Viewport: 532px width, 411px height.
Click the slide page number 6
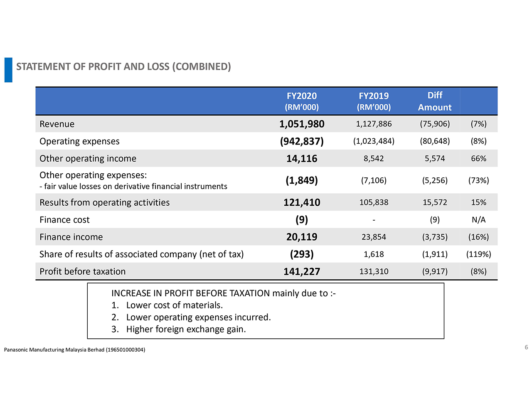pos(526,347)
